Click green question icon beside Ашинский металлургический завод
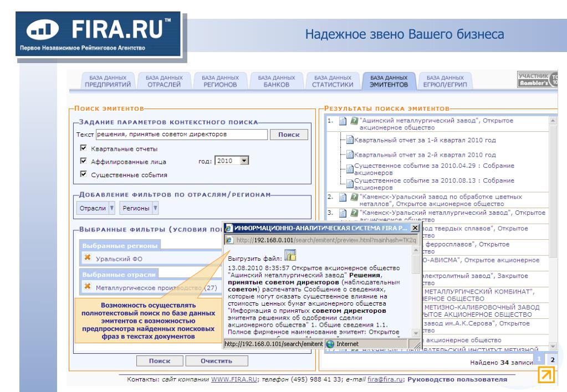This screenshot has height=392, width=567. pyautogui.click(x=354, y=121)
